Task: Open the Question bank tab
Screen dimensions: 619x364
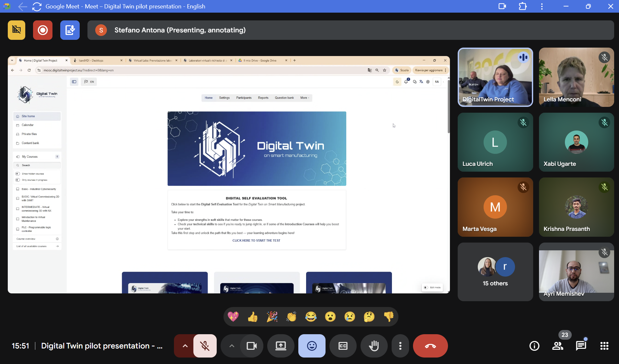Action: click(x=284, y=97)
